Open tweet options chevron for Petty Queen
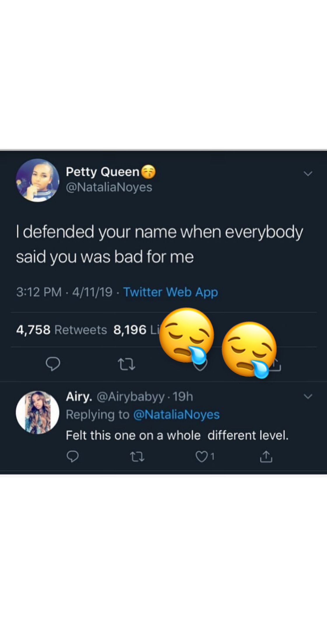This screenshot has height=644, width=327. pyautogui.click(x=308, y=174)
